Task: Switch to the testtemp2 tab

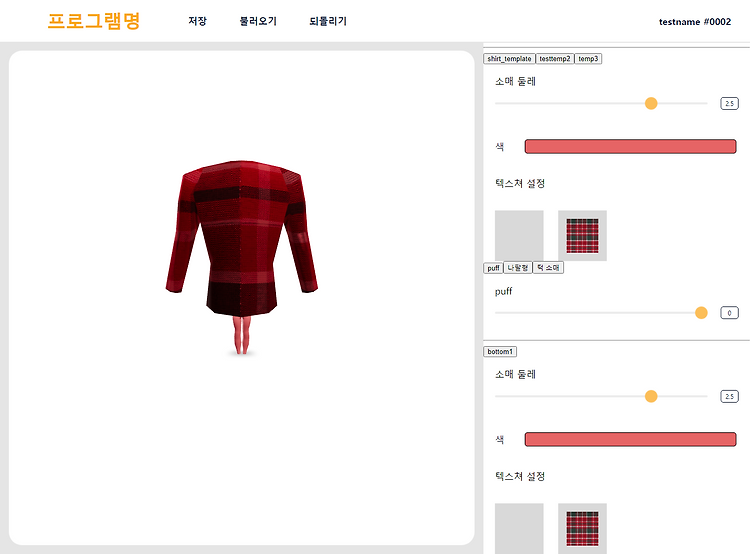Action: pyautogui.click(x=554, y=59)
